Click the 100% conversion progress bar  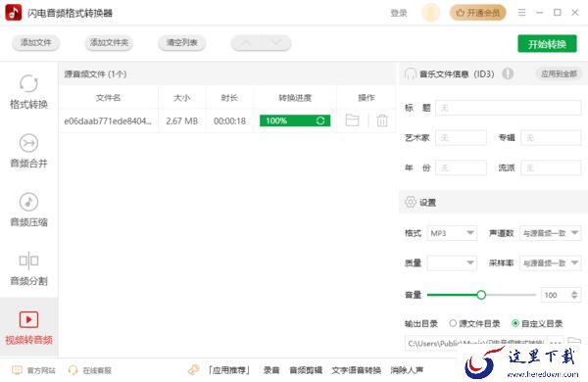[x=295, y=120]
